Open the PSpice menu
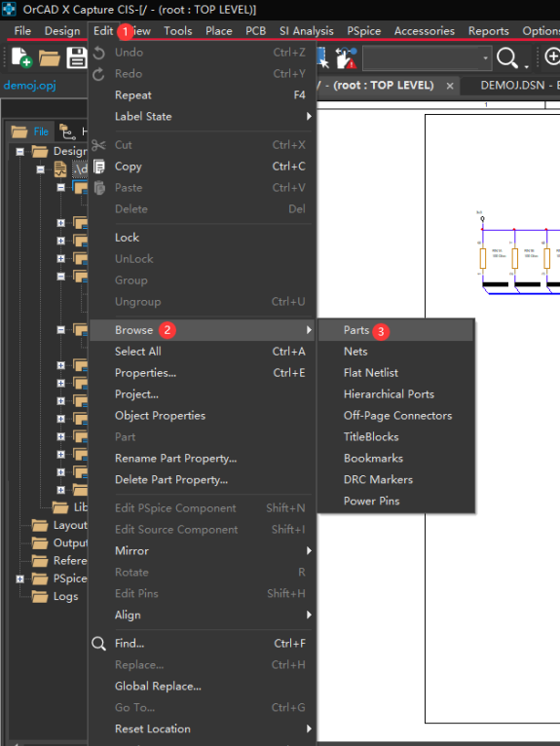560x746 pixels. pos(364,31)
